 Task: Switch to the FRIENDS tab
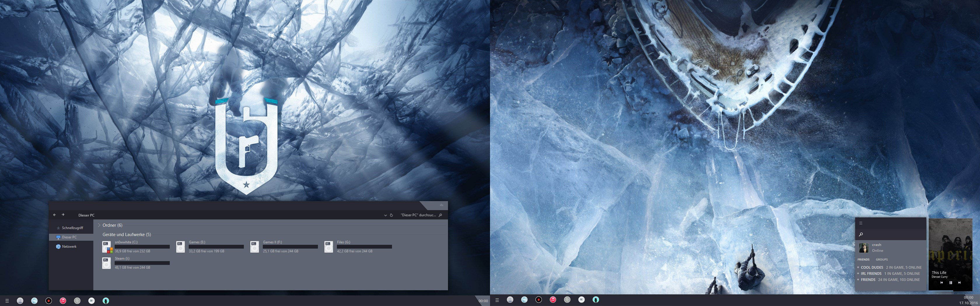coord(863,260)
